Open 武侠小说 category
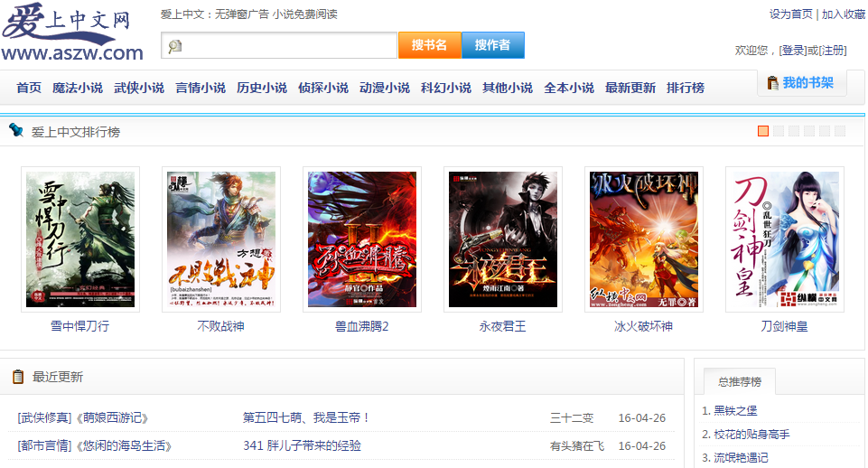 pyautogui.click(x=139, y=88)
